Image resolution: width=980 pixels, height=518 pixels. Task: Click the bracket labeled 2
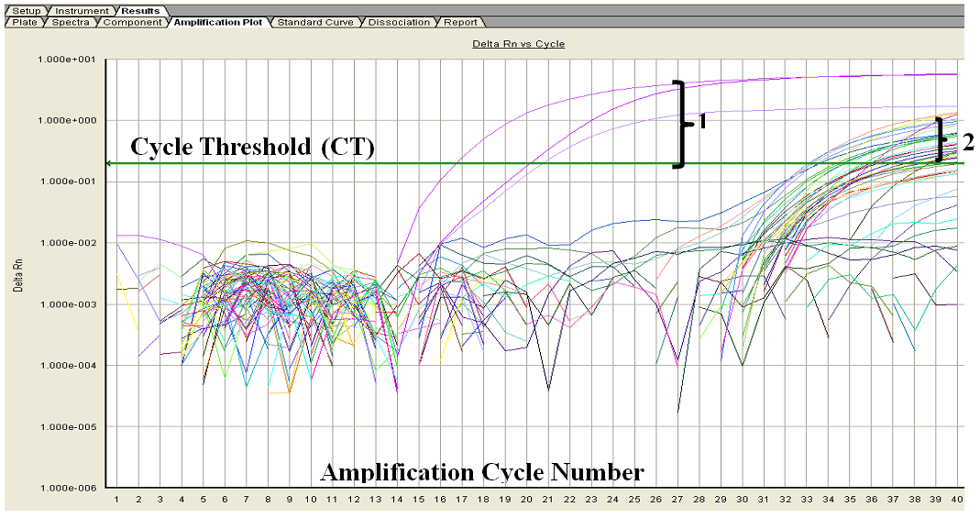(940, 140)
